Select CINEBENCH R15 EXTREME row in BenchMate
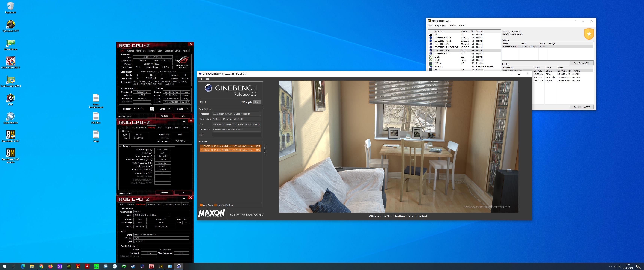Screen dimensions: 644x270 (x=465, y=47)
